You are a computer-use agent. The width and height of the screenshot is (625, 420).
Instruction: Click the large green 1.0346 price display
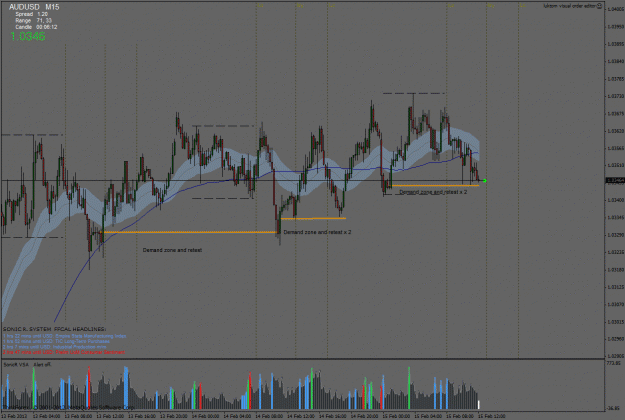tap(28, 36)
